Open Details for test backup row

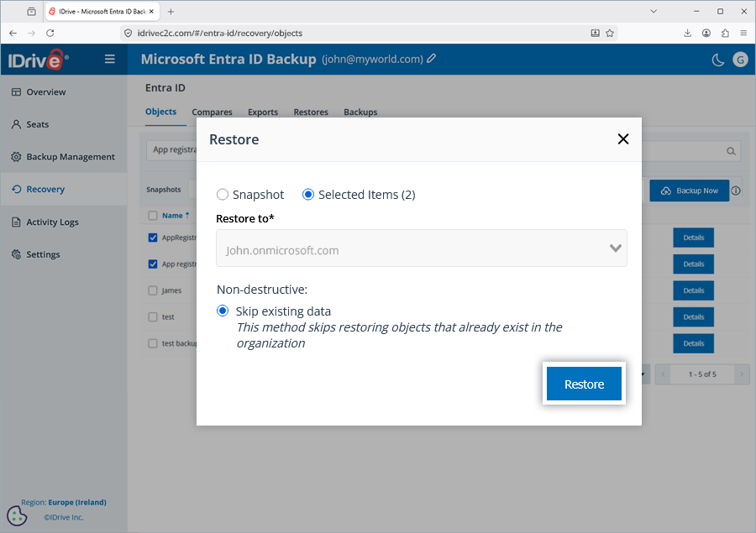click(693, 343)
